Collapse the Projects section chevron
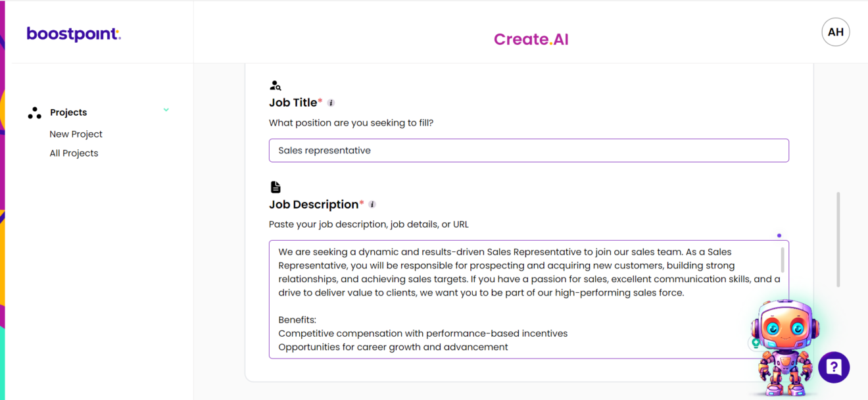 click(166, 110)
